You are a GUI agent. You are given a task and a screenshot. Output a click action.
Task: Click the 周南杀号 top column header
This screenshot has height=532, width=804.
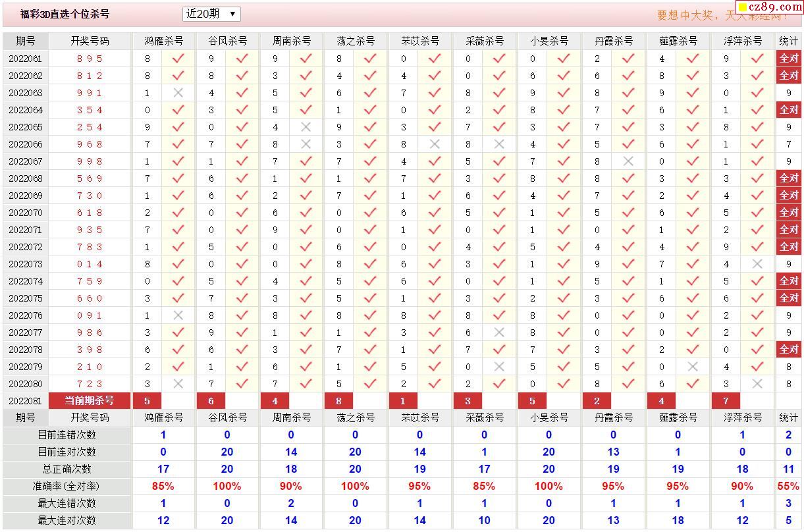click(x=292, y=41)
